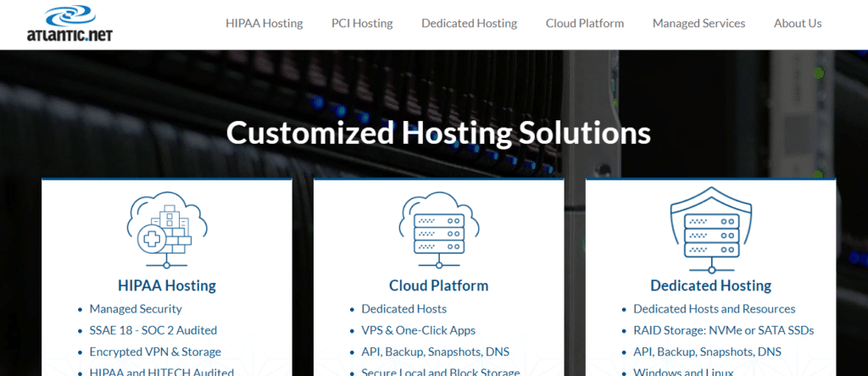Click the Atlantic.Net logo
Viewport: 868px width, 376px height.
point(69,25)
